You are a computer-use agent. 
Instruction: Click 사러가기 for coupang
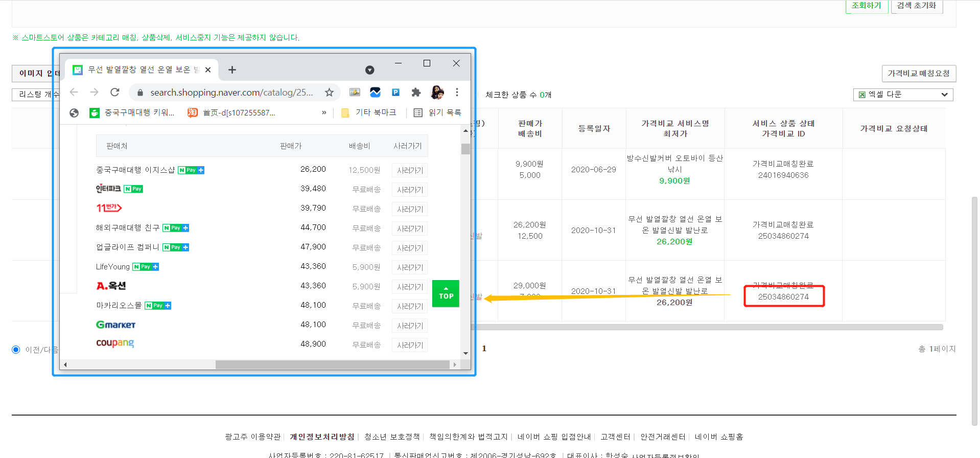click(x=410, y=345)
